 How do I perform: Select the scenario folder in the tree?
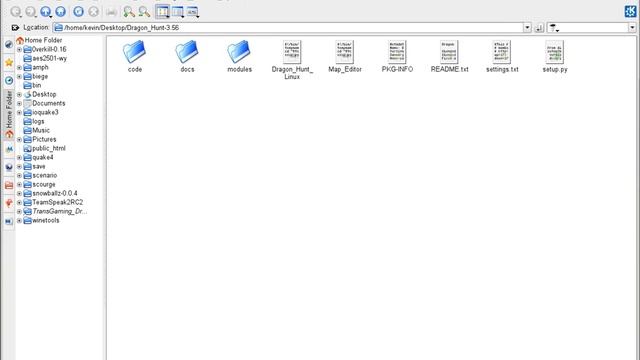40,176
